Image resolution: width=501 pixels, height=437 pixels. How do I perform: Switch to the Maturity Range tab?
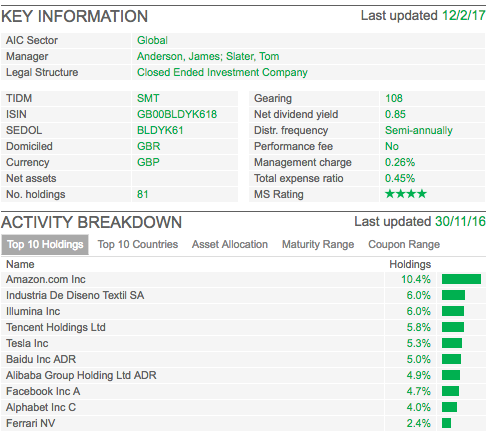pyautogui.click(x=318, y=245)
